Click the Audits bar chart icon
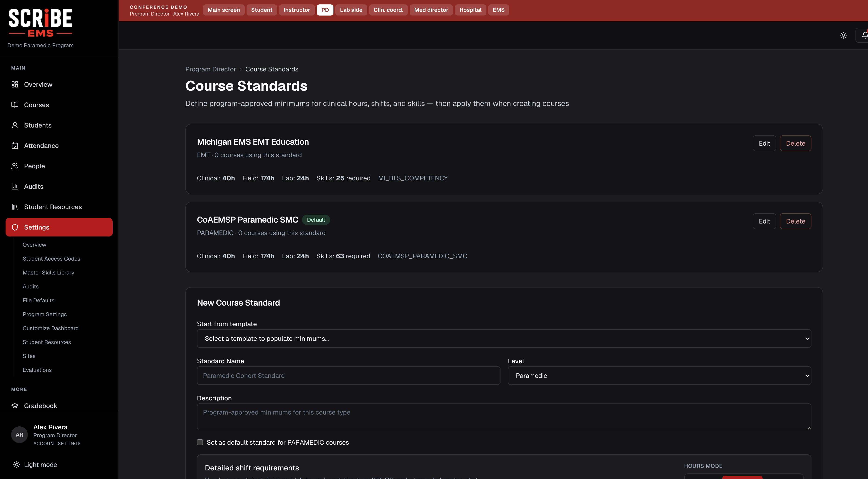Viewport: 868px width, 479px height. tap(15, 186)
